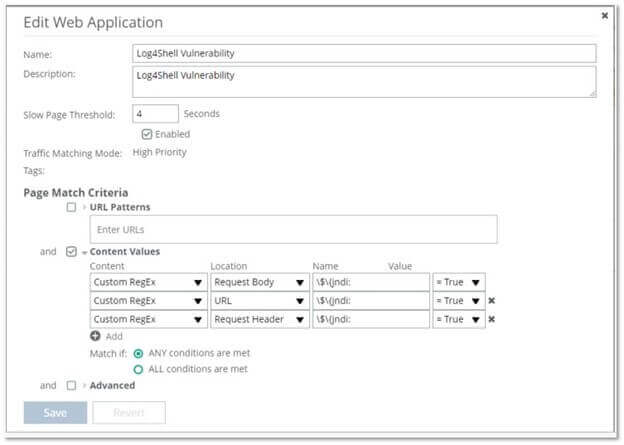Open = True dropdown in Request Body row
The width and height of the screenshot is (624, 445).
point(459,282)
